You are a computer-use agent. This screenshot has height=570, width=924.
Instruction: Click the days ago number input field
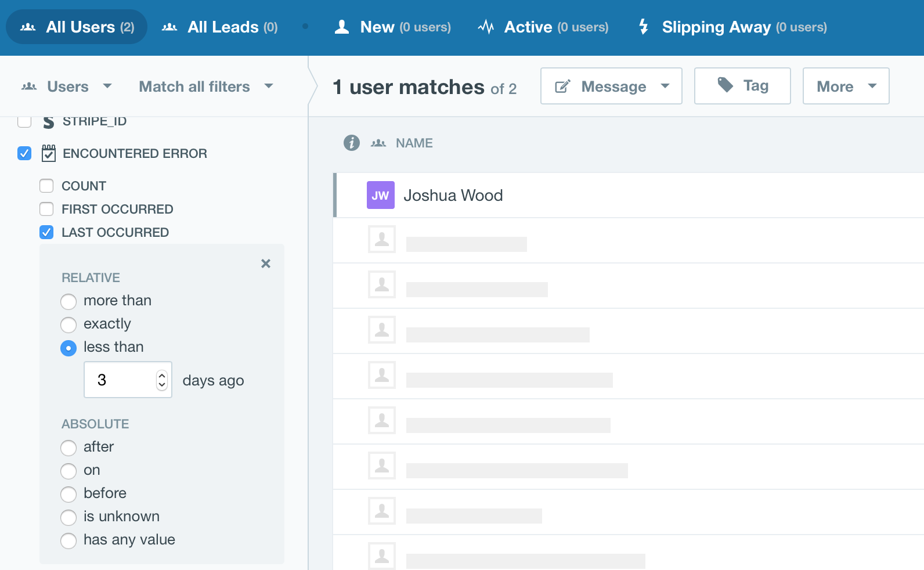[120, 380]
